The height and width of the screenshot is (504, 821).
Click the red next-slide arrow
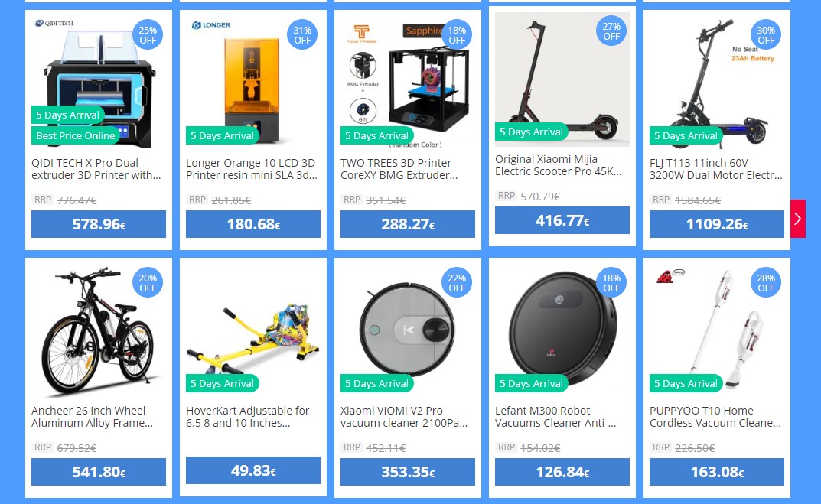(798, 218)
